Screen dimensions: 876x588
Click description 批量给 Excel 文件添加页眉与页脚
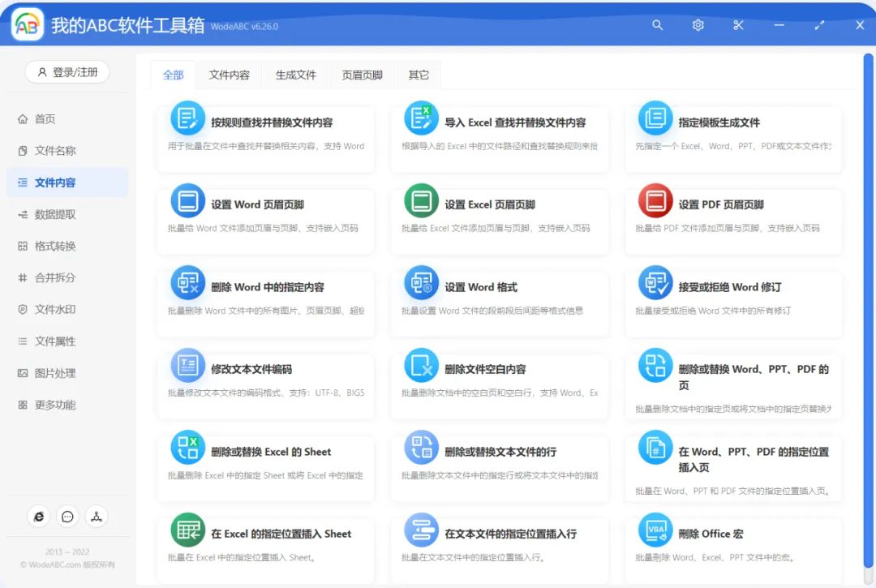(496, 229)
